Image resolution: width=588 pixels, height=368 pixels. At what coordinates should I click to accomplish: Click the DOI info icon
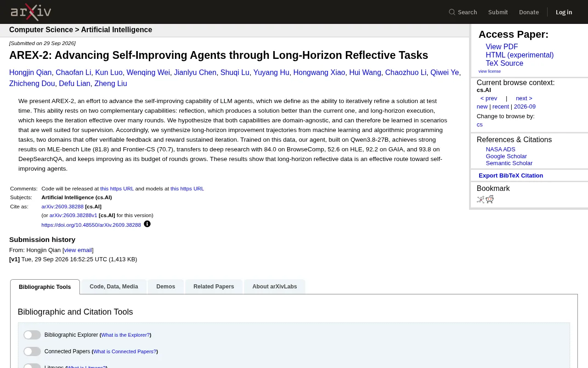[x=147, y=224]
